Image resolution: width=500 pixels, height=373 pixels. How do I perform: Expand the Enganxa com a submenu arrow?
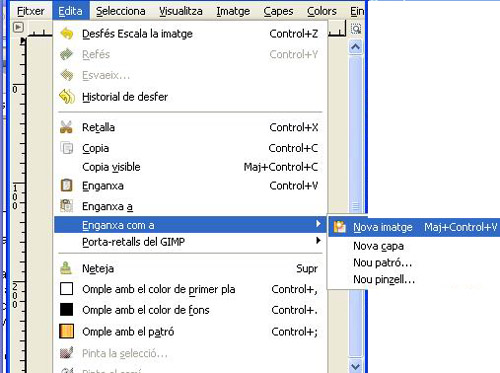tap(318, 224)
